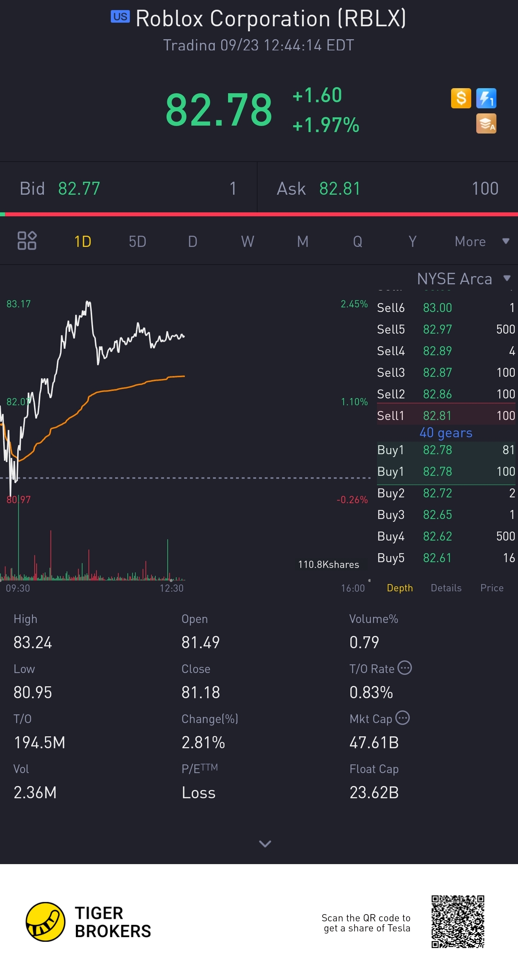Tap the T/O Rate value 0.83%

click(x=371, y=692)
